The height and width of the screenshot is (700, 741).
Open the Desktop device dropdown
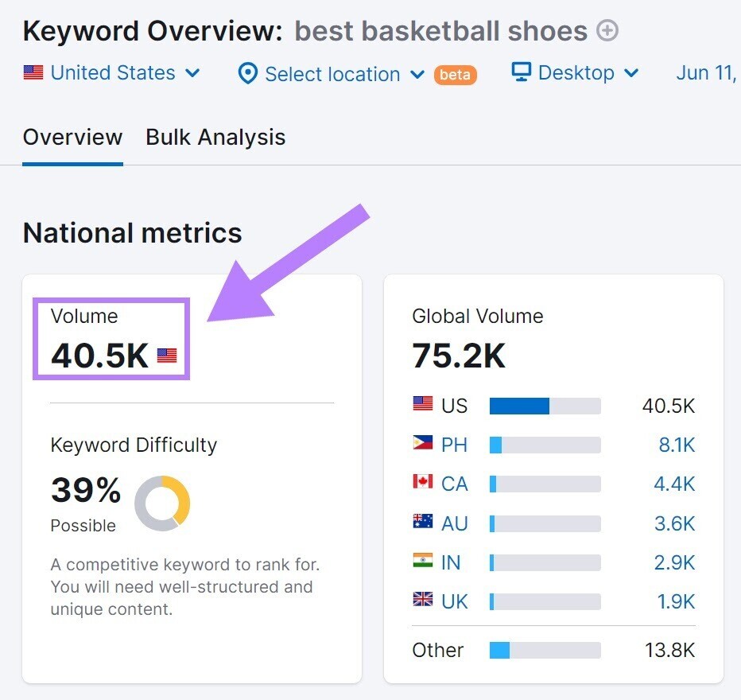[576, 72]
